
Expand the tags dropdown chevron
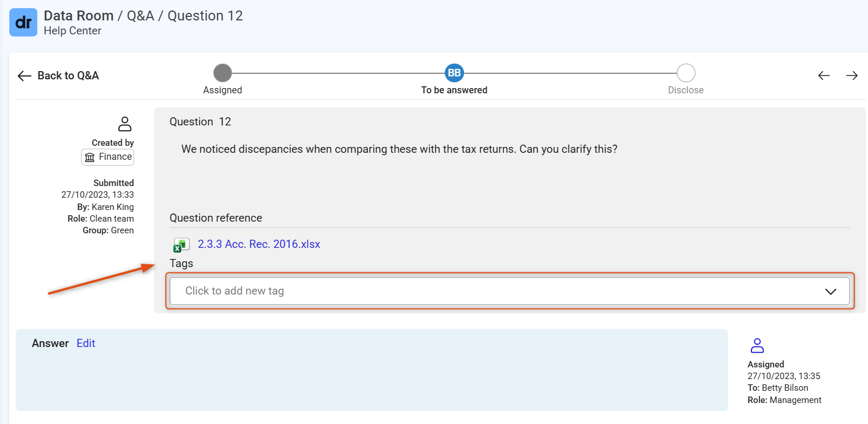pos(831,292)
